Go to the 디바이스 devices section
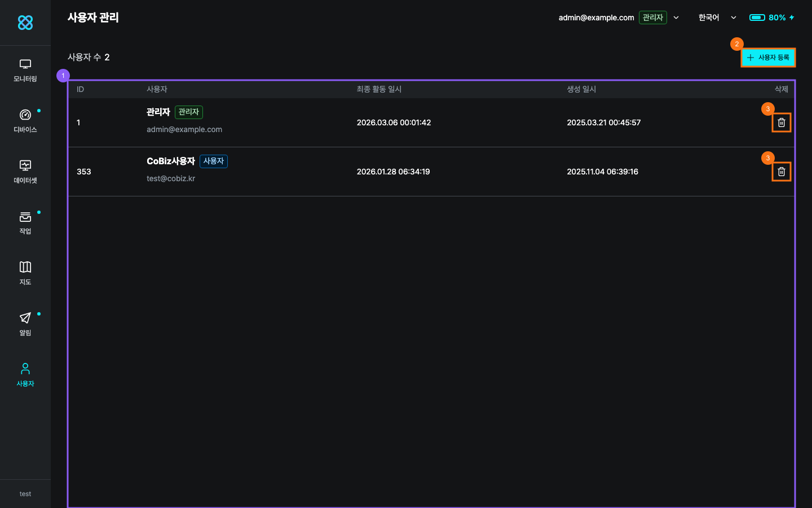 25,121
